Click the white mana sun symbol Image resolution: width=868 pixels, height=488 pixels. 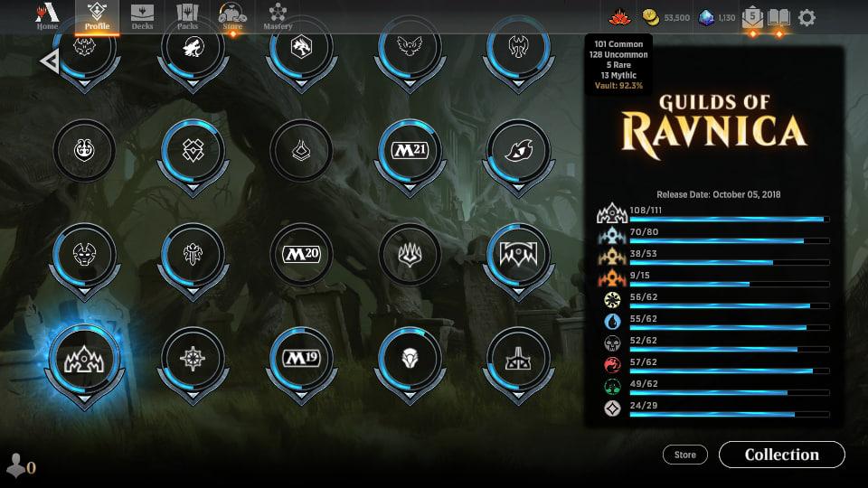pos(612,300)
